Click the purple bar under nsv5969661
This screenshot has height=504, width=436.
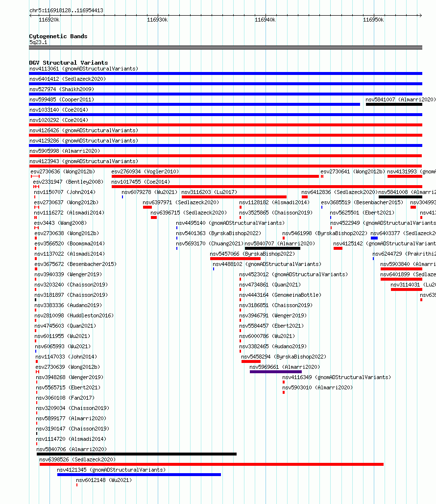click(275, 372)
